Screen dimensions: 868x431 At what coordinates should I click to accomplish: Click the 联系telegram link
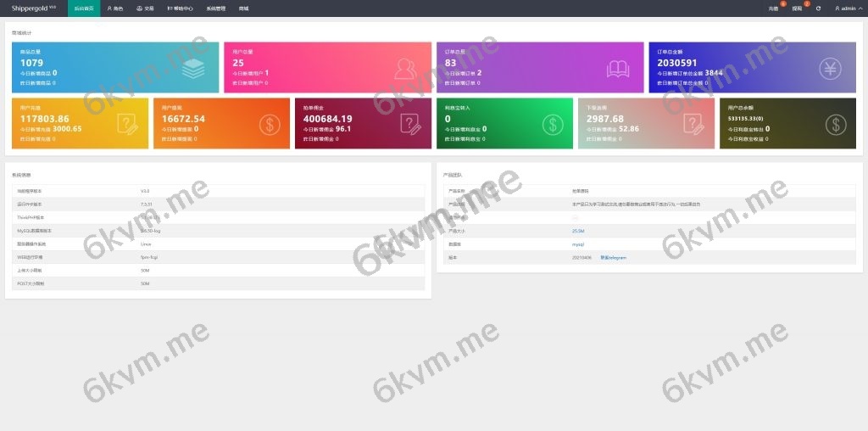click(613, 257)
